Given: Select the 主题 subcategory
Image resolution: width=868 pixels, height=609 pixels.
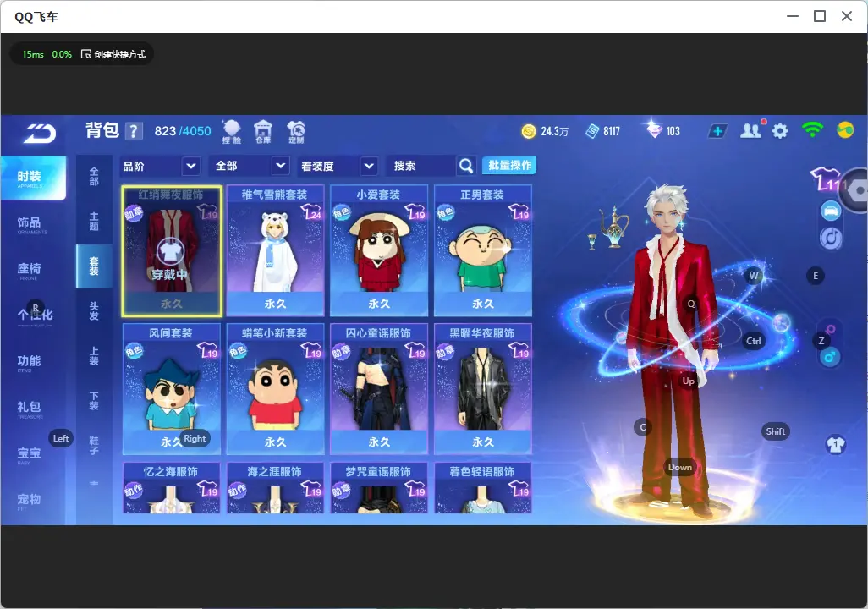Looking at the screenshot, I should pyautogui.click(x=94, y=222).
